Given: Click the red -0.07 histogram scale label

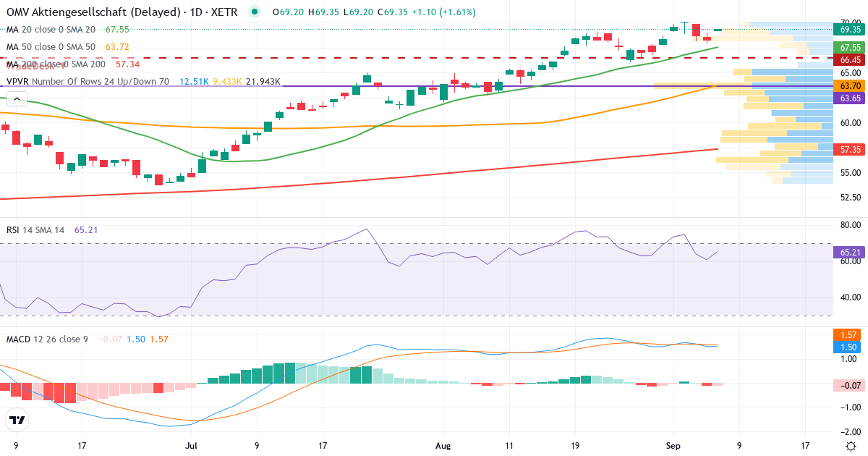Looking at the screenshot, I should click(850, 385).
